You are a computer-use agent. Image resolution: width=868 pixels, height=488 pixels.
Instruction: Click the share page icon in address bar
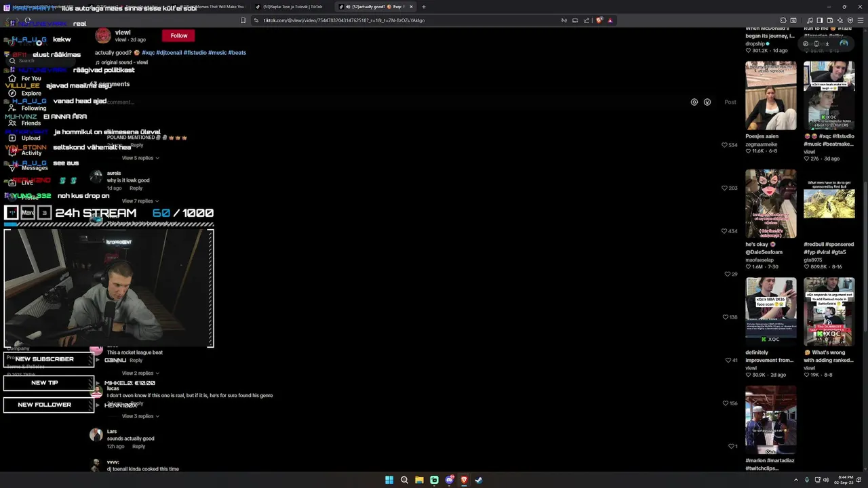coord(587,20)
